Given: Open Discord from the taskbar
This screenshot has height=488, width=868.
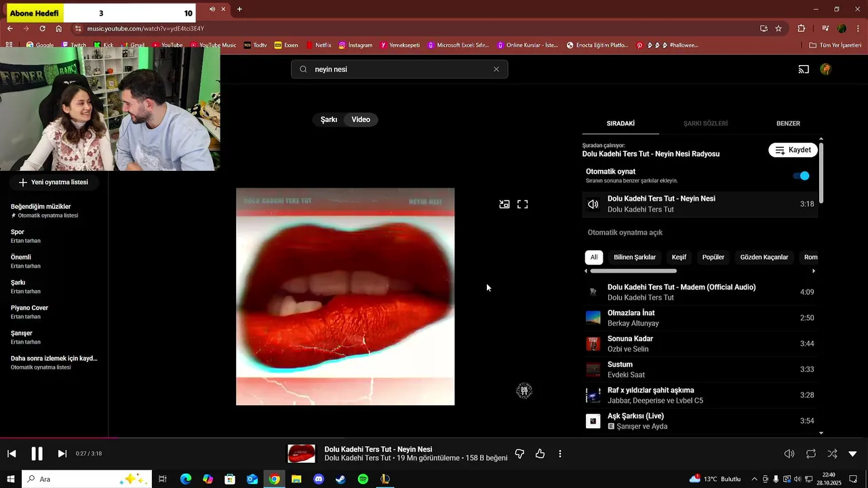Looking at the screenshot, I should tap(319, 479).
